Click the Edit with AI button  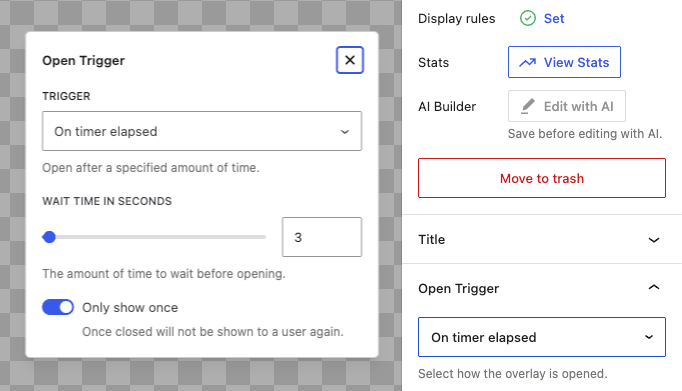[567, 106]
